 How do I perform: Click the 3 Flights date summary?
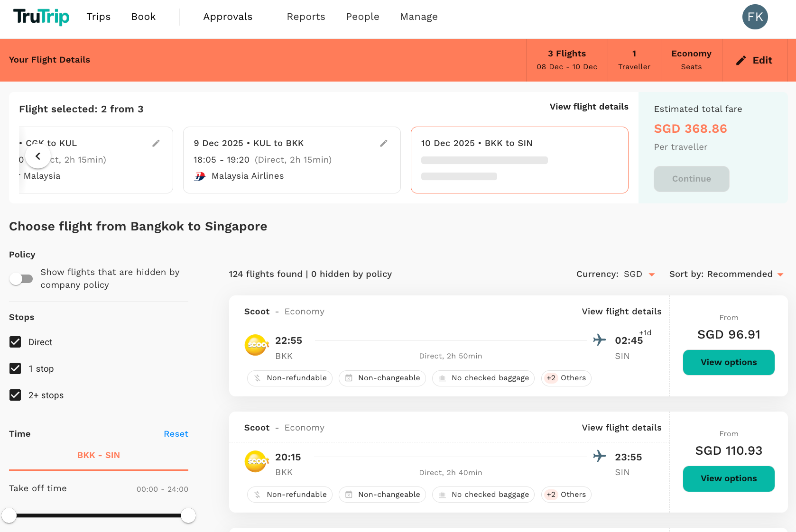(567, 60)
